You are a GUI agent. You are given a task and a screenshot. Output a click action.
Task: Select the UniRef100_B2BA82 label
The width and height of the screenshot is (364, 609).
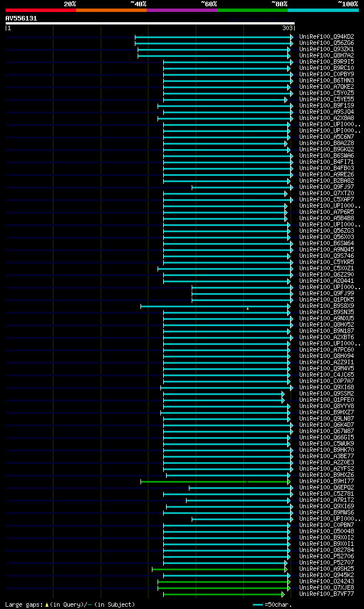[x=326, y=181]
